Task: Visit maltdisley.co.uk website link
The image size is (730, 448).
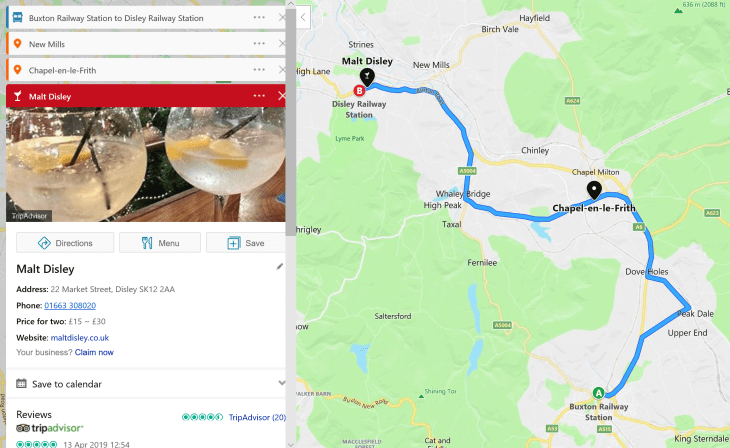Action: tap(80, 338)
